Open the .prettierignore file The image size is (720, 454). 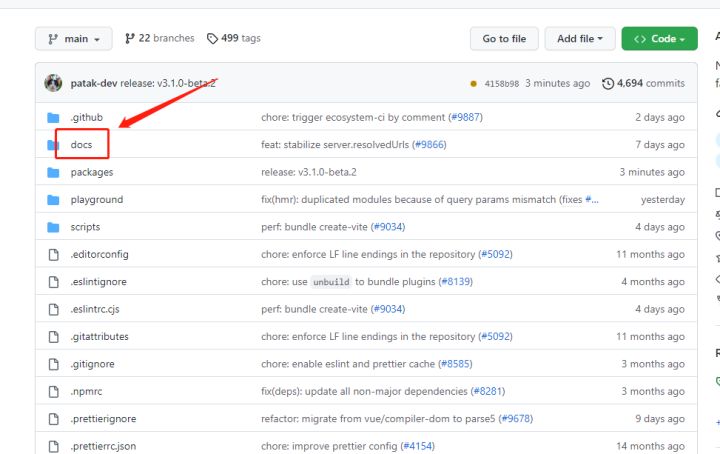[103, 419]
